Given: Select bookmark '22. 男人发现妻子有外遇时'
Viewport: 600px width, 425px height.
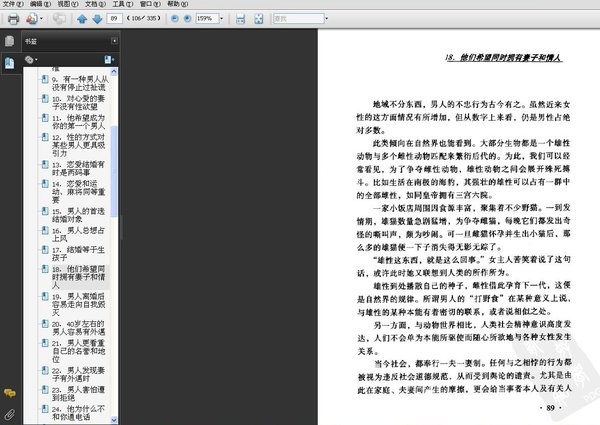Looking at the screenshot, I should click(78, 375).
